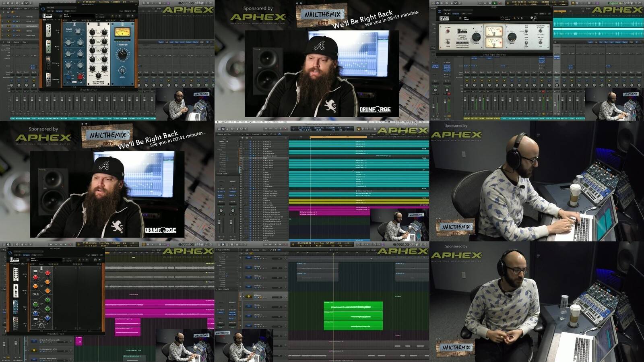Open the Functions menu in the center tracks area
This screenshot has width=644, height=362.
pyautogui.click(x=256, y=134)
